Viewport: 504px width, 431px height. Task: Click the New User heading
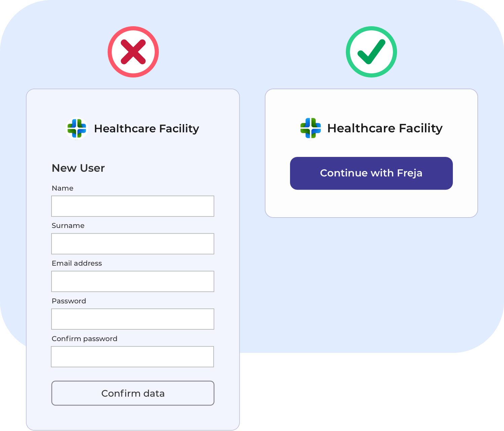[x=78, y=168]
